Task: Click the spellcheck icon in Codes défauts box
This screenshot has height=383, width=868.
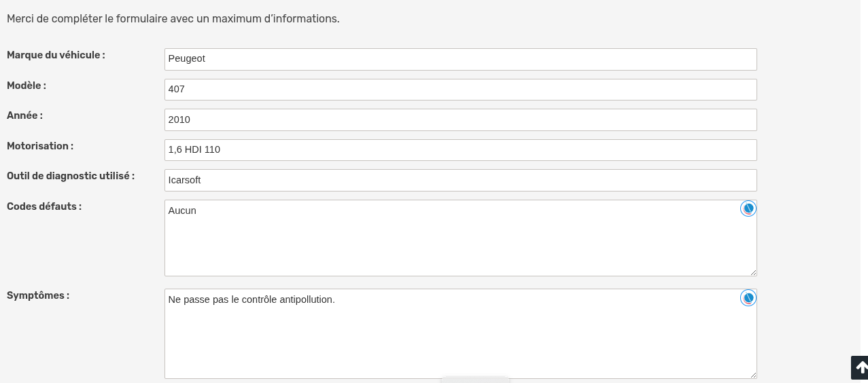Action: pyautogui.click(x=748, y=208)
